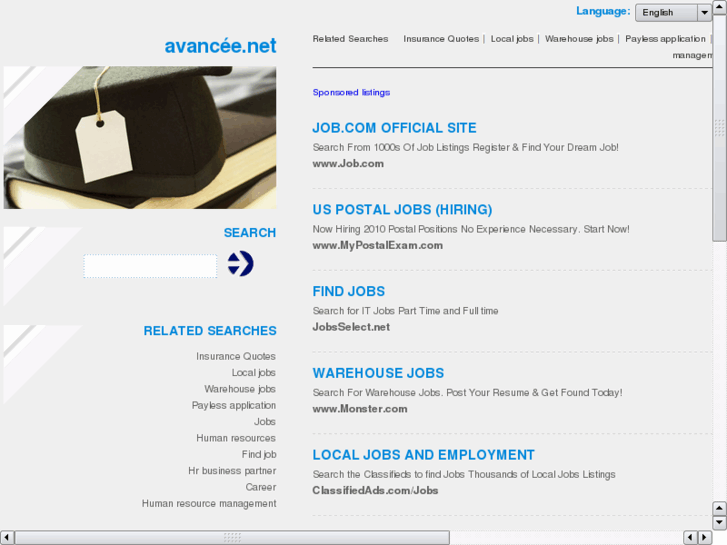Click the ad text Search the Classifieds to find Jobs
The height and width of the screenshot is (545, 727).
coord(464,474)
